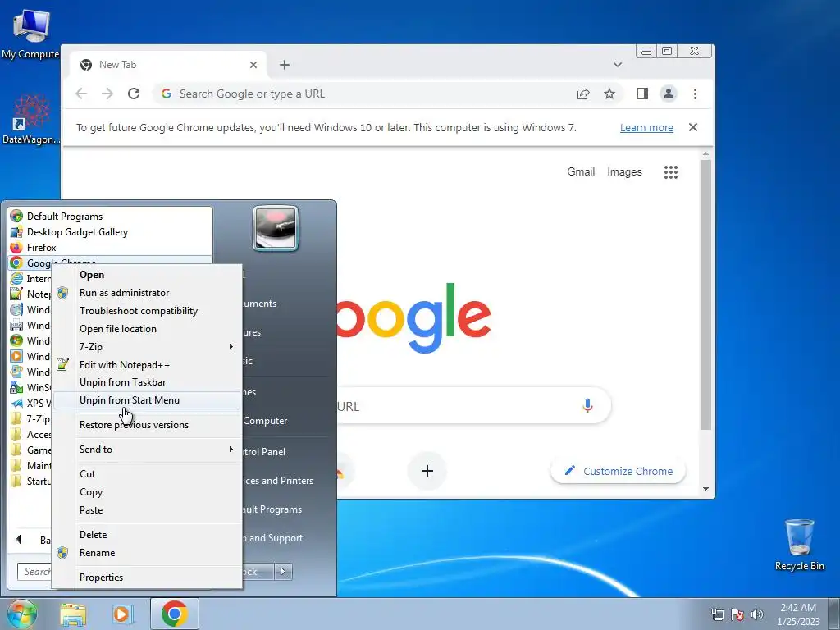Click the Windows Start orb
This screenshot has height=630, width=840.
[x=21, y=614]
